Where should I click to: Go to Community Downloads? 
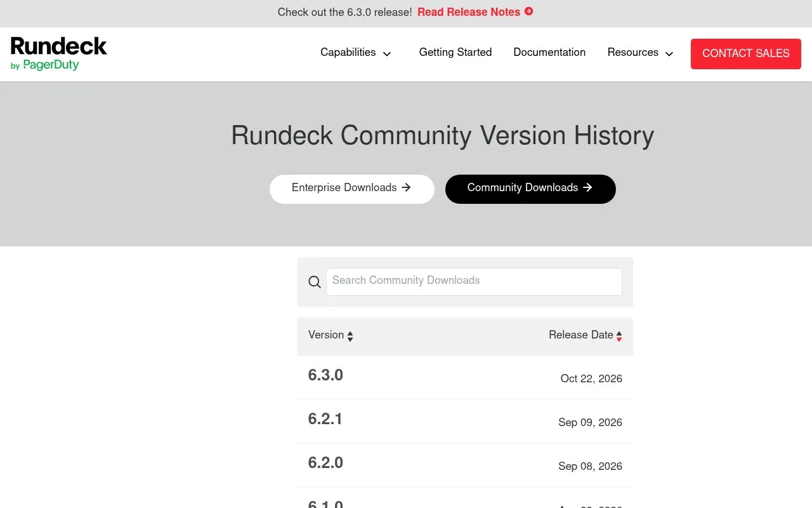(530, 189)
